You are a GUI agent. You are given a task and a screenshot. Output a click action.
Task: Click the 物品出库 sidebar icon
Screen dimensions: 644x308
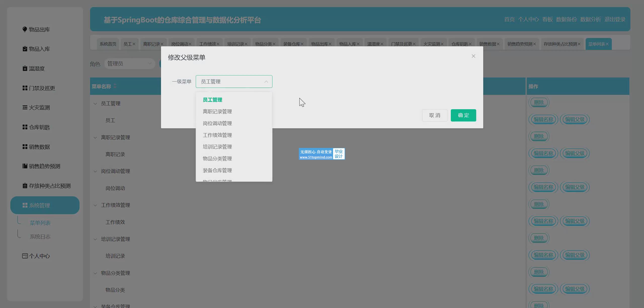click(x=25, y=29)
